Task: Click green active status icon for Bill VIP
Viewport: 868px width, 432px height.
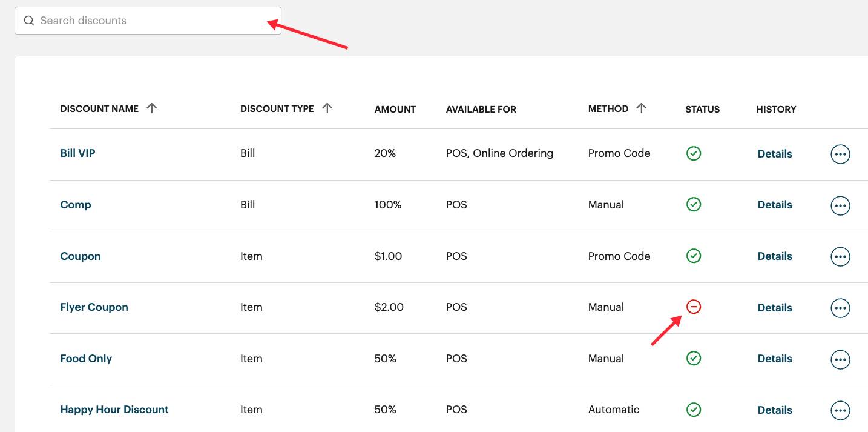Action: pyautogui.click(x=694, y=153)
